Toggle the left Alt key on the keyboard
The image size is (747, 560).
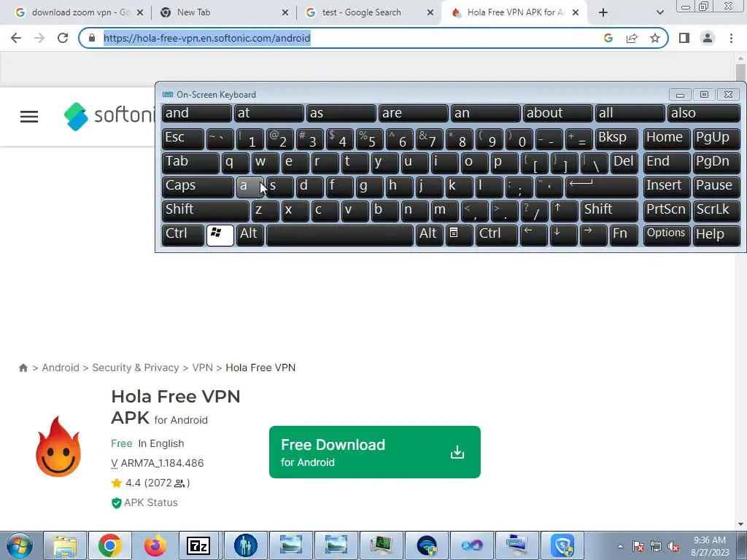250,234
